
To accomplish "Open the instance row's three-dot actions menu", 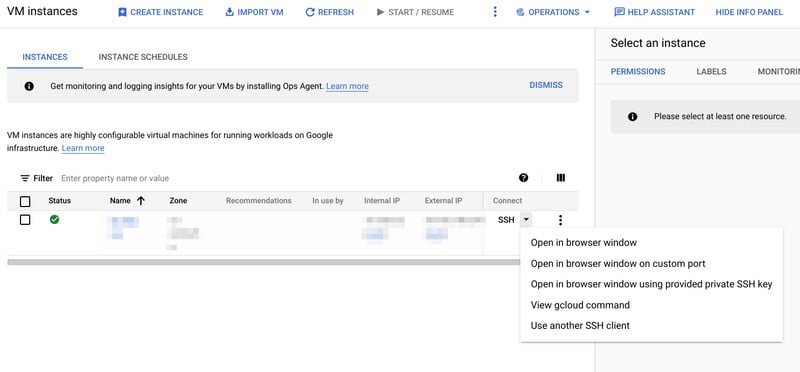I will click(x=560, y=220).
